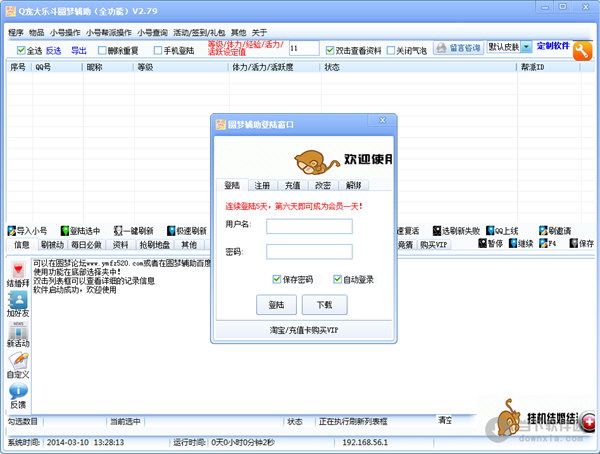The height and width of the screenshot is (454, 600).
Task: Open the 默认皮肤 skin dropdown
Action: 509,47
